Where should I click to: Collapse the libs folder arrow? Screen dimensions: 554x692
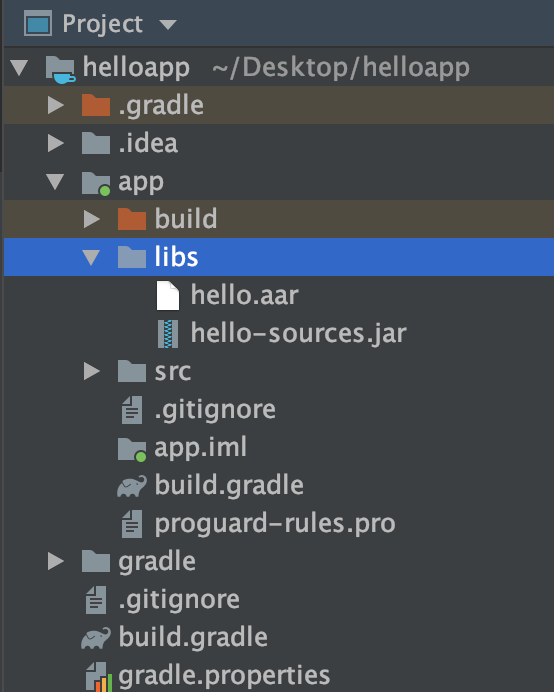tap(91, 257)
